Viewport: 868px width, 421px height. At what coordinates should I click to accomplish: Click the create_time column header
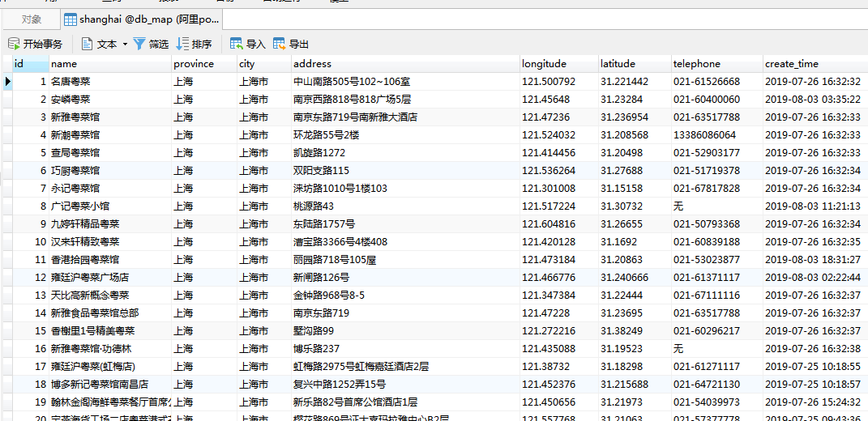815,64
